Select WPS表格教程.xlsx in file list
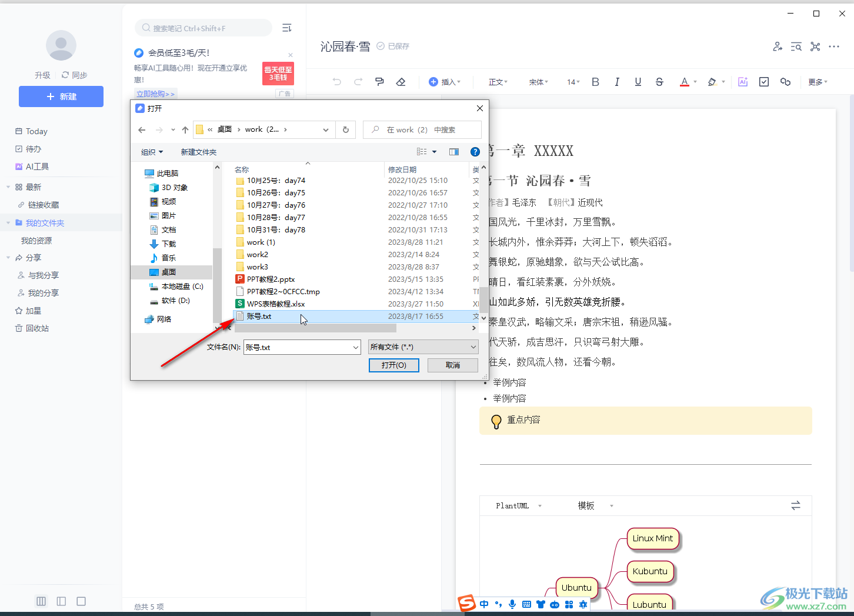The width and height of the screenshot is (854, 616). coord(276,304)
